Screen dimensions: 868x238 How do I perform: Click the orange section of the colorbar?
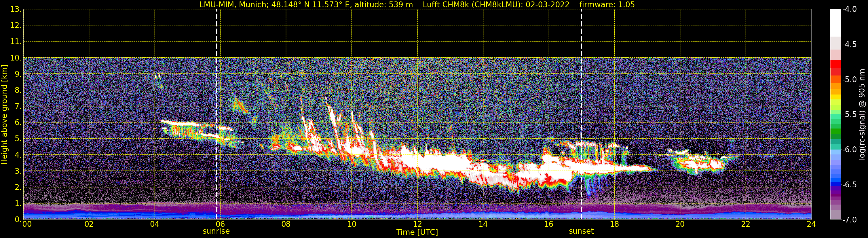tap(835, 85)
